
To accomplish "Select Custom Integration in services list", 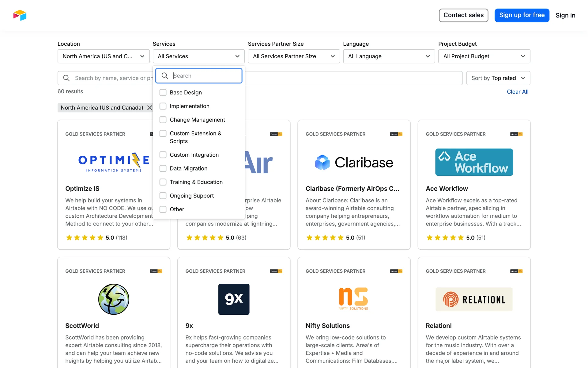I will [x=163, y=155].
